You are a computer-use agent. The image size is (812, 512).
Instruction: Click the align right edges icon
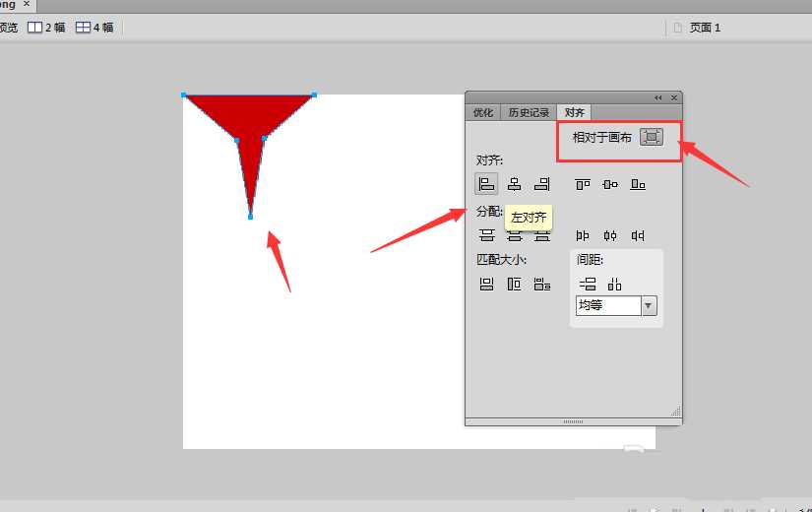541,184
